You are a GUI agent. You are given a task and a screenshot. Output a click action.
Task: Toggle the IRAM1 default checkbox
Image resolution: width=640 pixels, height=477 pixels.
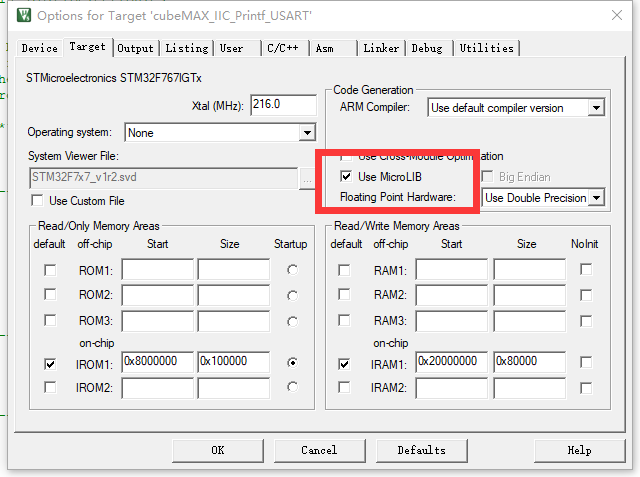click(344, 364)
